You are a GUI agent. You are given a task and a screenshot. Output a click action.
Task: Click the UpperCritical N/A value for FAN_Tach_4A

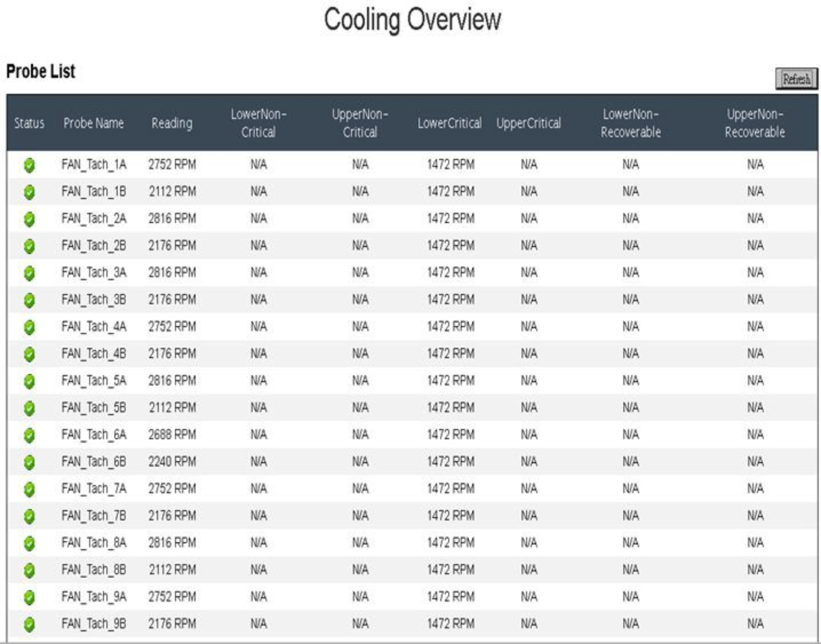tap(529, 327)
